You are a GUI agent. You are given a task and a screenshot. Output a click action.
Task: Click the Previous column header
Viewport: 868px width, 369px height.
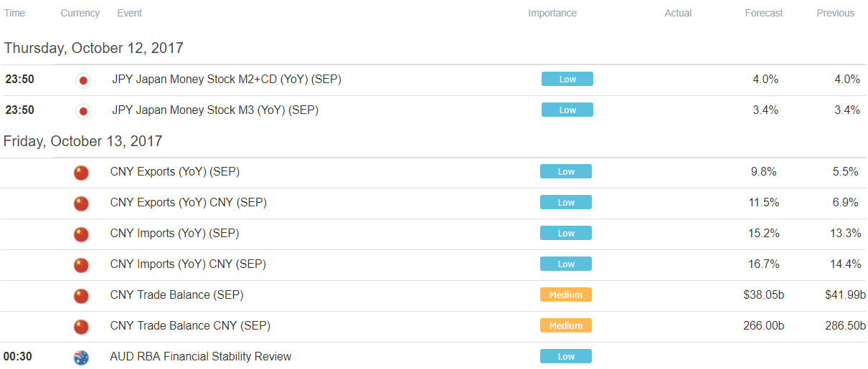(x=836, y=13)
